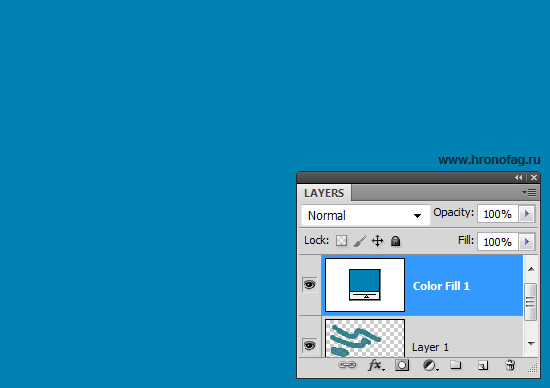The width and height of the screenshot is (550, 388).
Task: Click the Fill value field
Action: pos(498,242)
